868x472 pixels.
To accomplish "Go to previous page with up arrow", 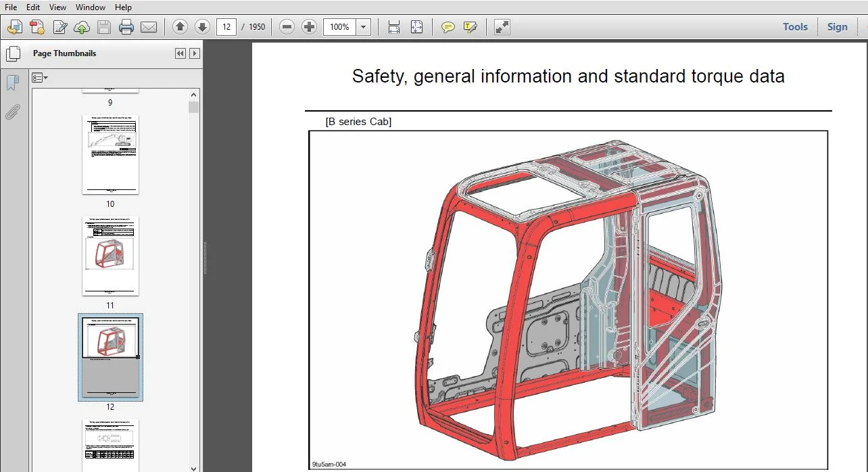I will point(180,27).
